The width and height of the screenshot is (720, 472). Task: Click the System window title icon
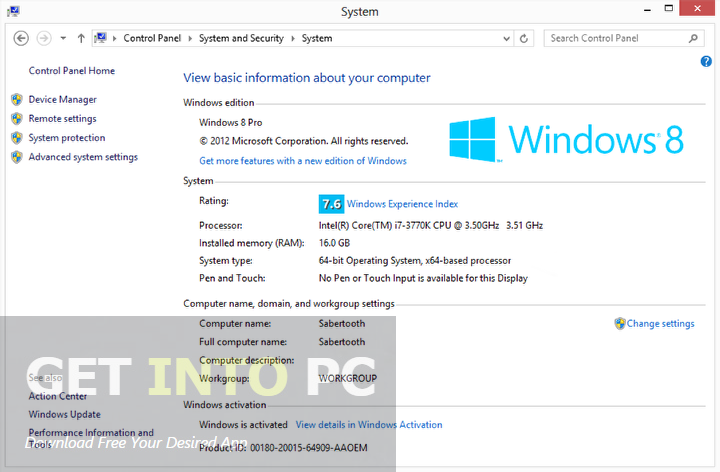13,11
